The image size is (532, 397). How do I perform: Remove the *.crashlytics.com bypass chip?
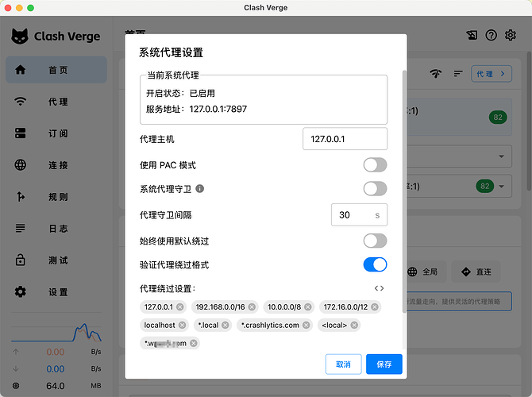click(306, 325)
